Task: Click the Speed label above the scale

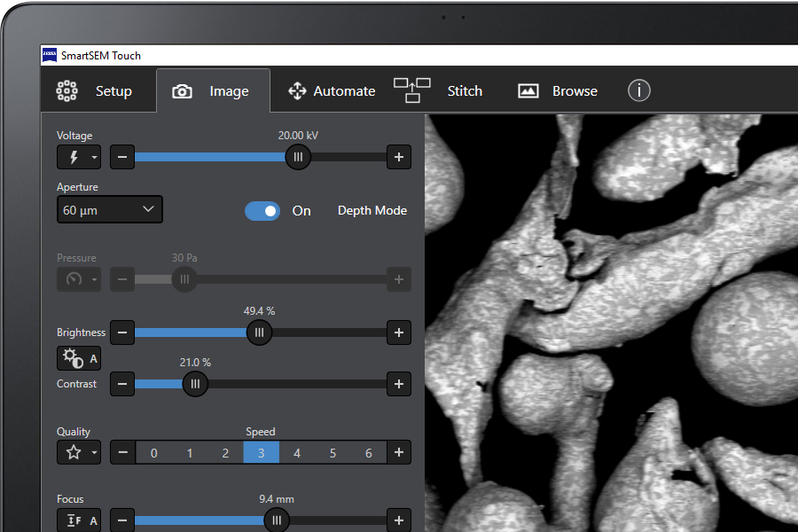Action: [x=261, y=432]
